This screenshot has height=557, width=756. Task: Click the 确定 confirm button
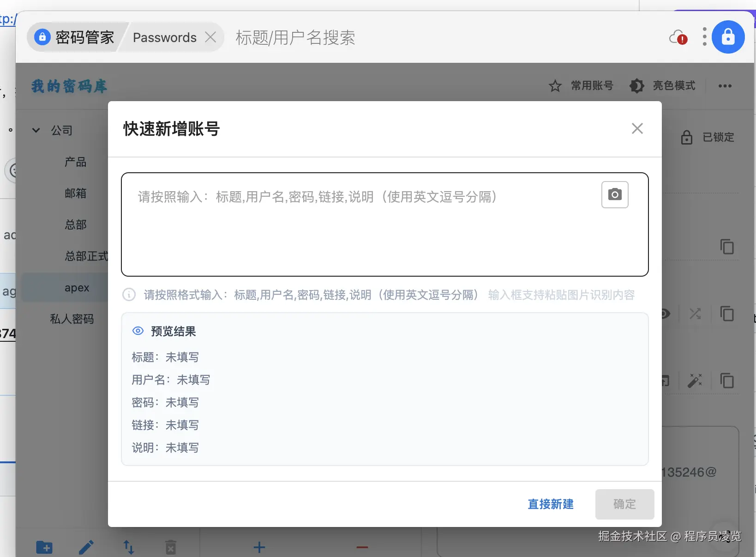click(x=625, y=504)
